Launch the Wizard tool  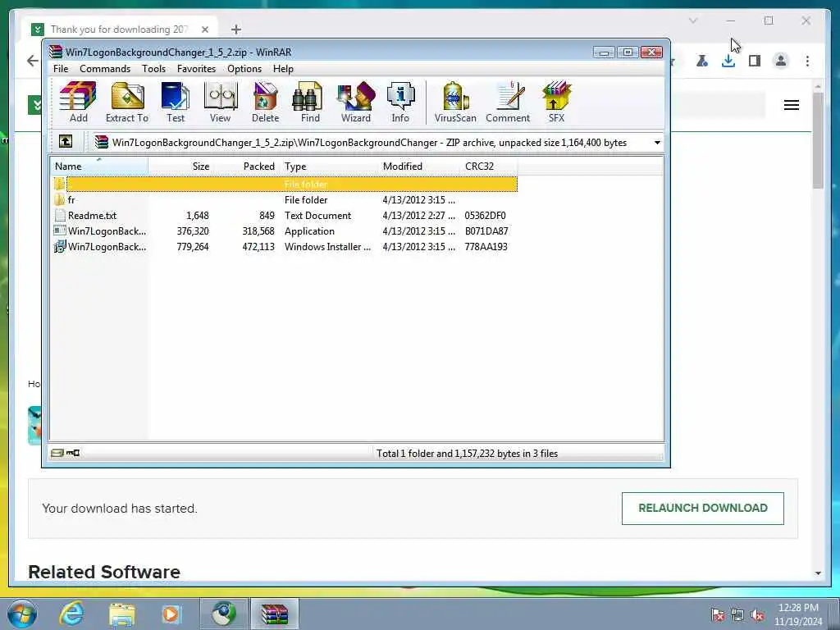pos(356,103)
